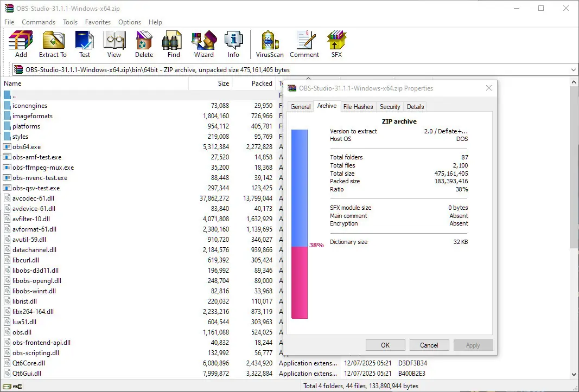Screen dimensions: 579x392
Task: Expand the address bar path dropdown
Action: (x=573, y=70)
